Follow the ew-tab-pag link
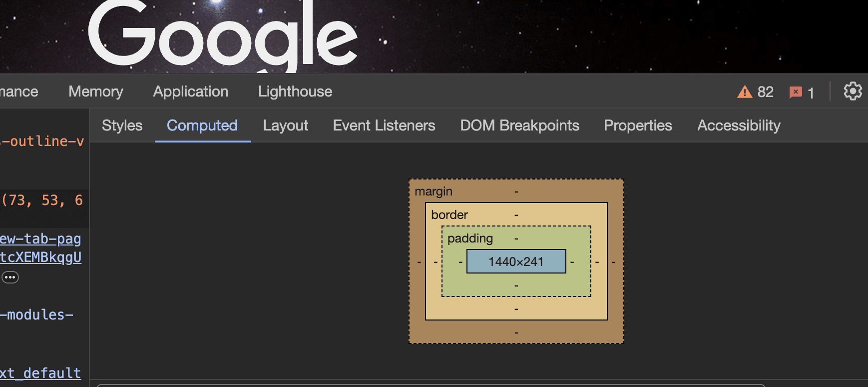Viewport: 868px width, 387px height. pos(40,239)
